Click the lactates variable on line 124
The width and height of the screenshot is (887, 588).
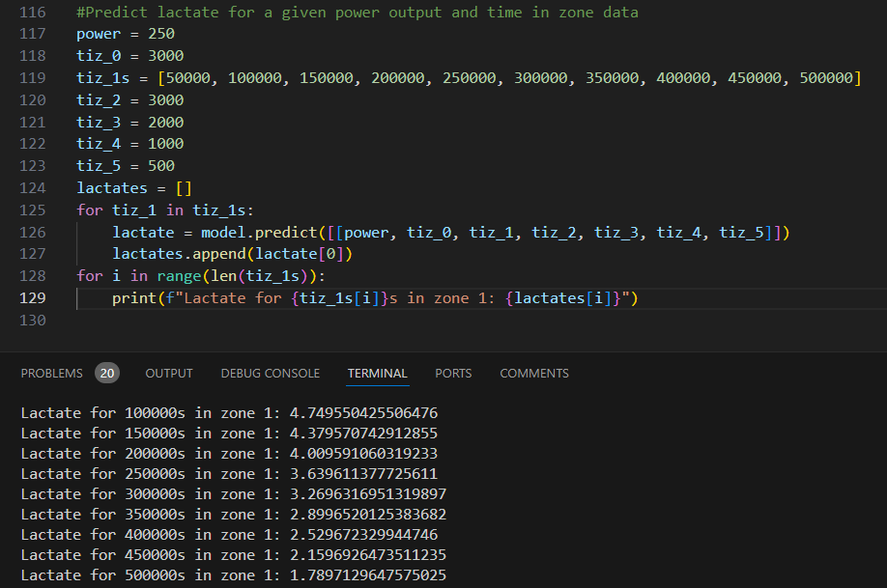[112, 187]
